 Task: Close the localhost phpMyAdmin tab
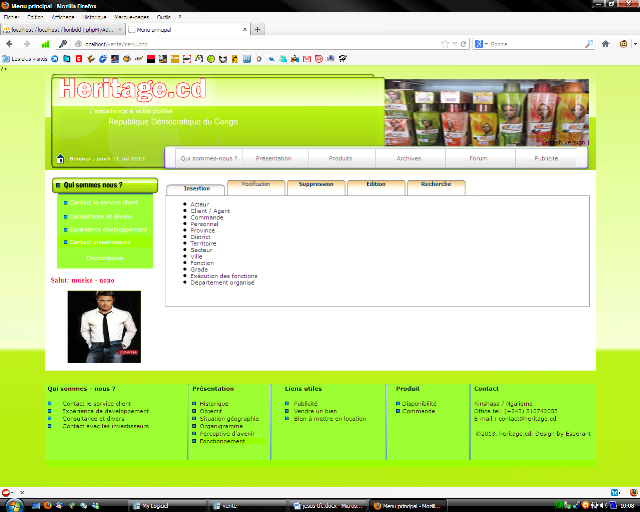120,29
